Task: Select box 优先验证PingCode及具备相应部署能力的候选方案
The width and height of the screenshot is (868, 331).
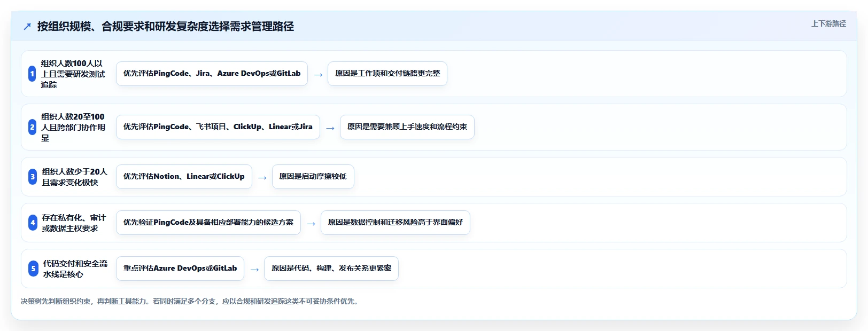Action: (208, 223)
